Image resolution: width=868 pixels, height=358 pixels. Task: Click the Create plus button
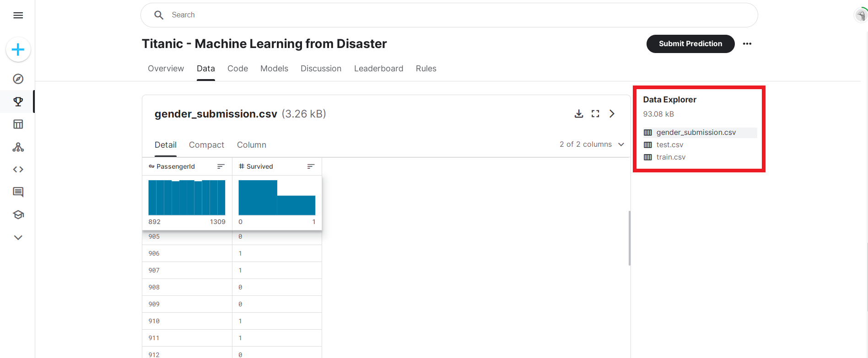tap(18, 49)
